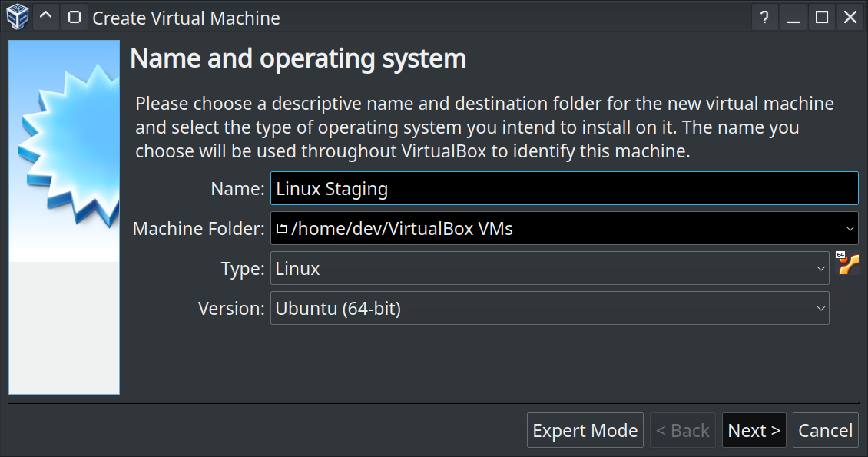Screen dimensions: 868x457
Task: Minimize the Create Virtual Machine window
Action: click(x=793, y=18)
